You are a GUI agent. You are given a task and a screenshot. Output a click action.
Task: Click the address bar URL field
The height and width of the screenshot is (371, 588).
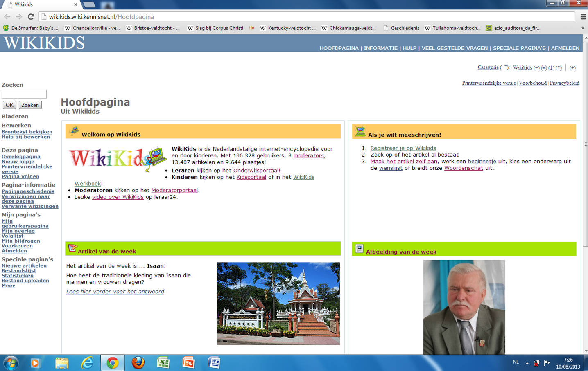click(x=307, y=17)
